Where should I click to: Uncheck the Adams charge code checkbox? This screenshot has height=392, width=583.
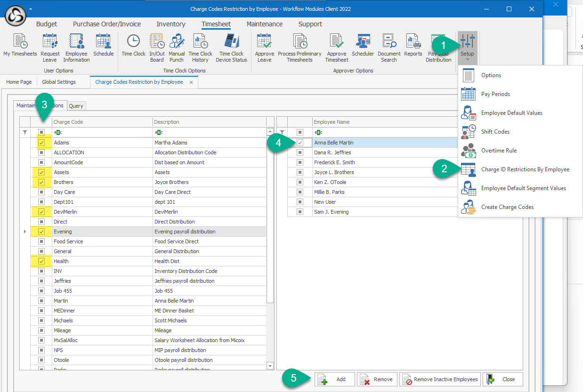pyautogui.click(x=41, y=143)
